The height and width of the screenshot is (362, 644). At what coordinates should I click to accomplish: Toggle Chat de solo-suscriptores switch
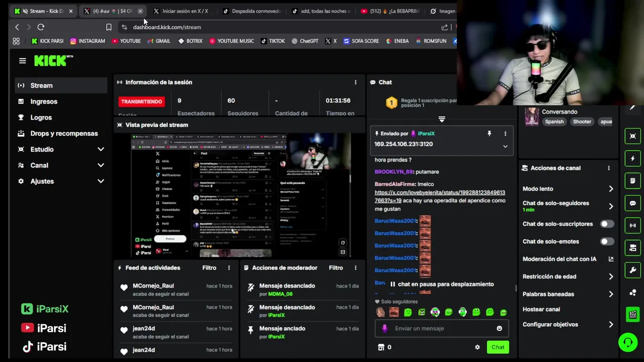607,224
